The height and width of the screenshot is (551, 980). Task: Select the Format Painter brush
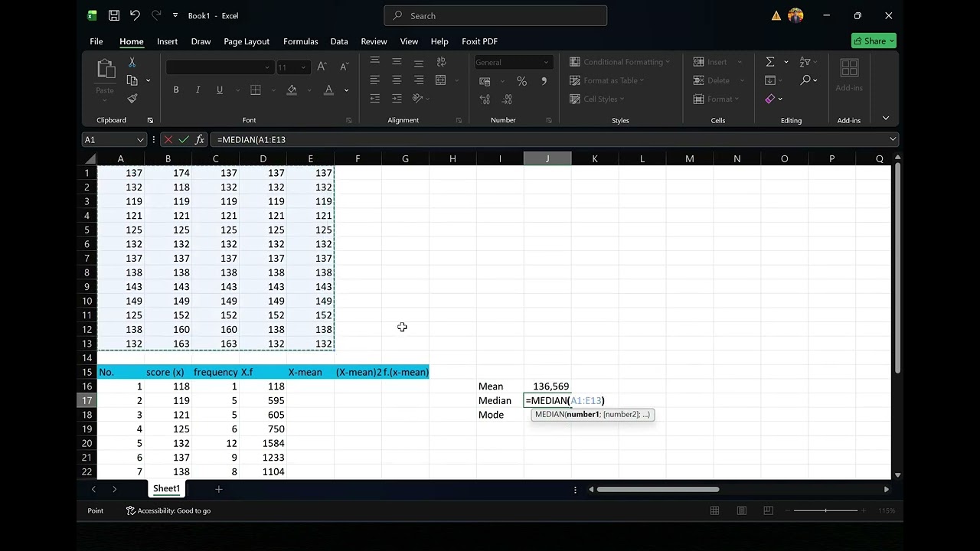coord(132,99)
